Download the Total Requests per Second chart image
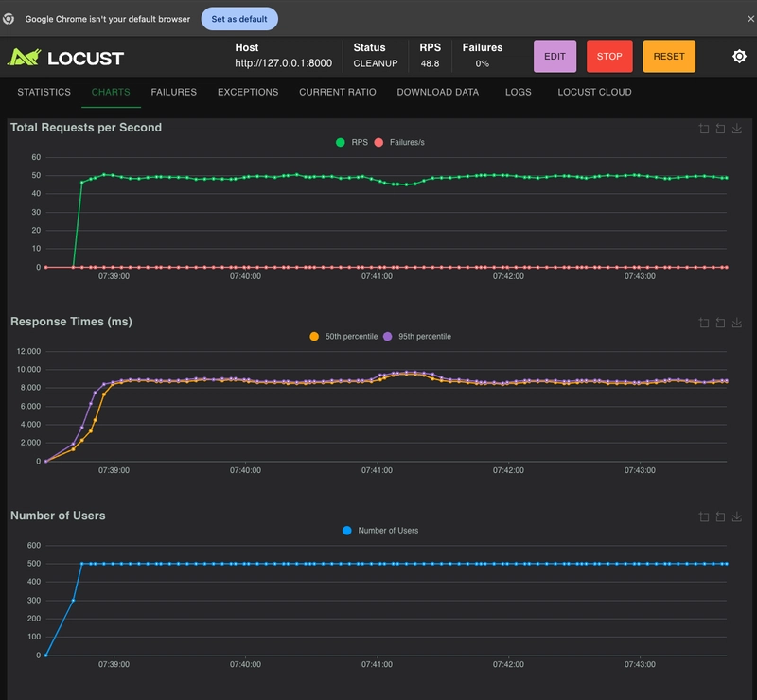This screenshot has width=757, height=700. [737, 129]
